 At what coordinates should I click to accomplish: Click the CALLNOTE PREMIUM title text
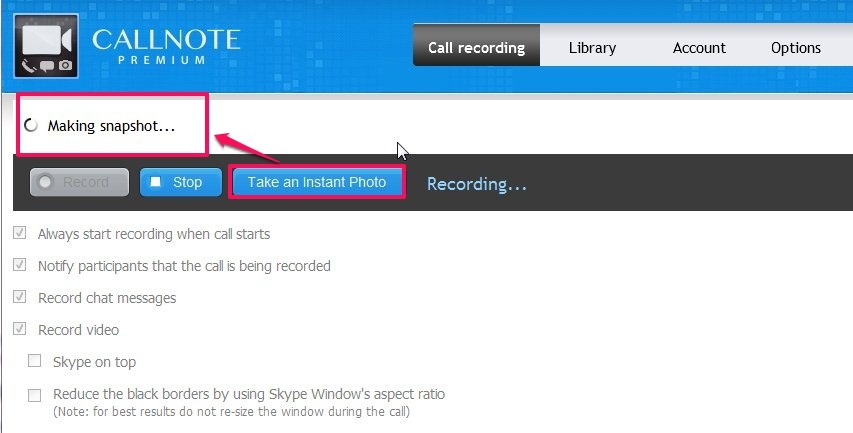click(166, 46)
